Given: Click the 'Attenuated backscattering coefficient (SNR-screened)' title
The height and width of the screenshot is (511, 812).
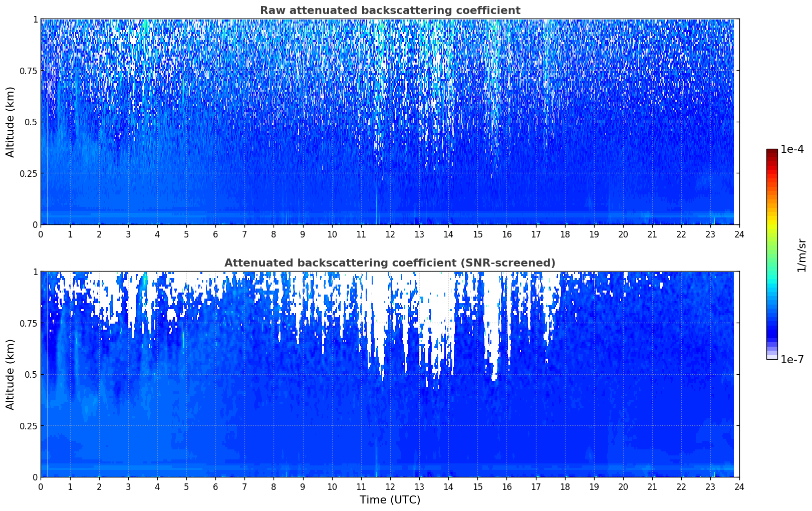Looking at the screenshot, I should [x=390, y=263].
